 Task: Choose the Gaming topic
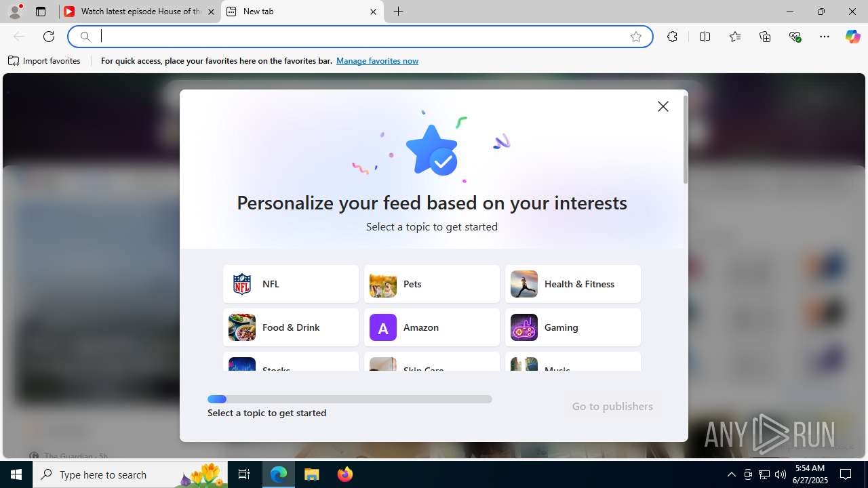coord(573,327)
